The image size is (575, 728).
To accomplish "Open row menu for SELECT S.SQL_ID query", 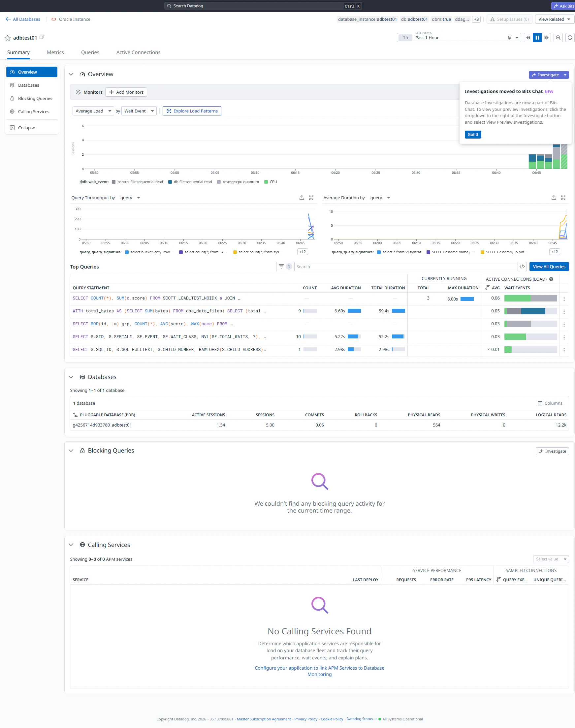I will point(564,350).
